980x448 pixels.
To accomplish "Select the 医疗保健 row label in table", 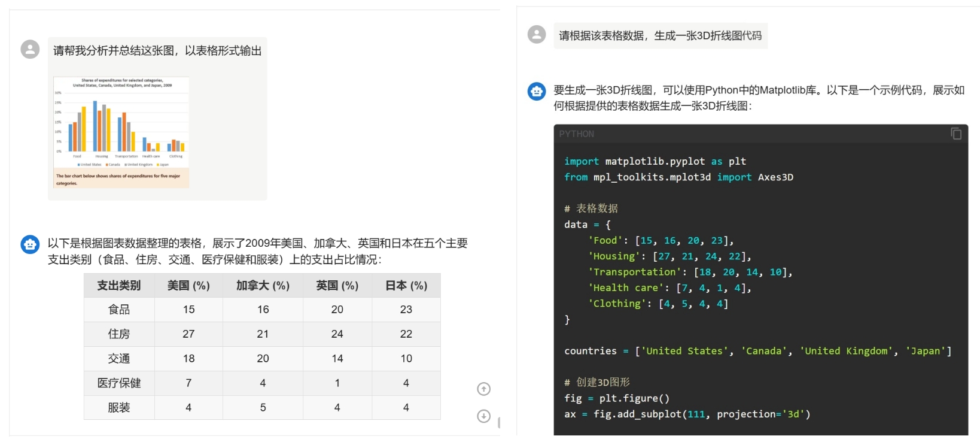I will coord(119,383).
